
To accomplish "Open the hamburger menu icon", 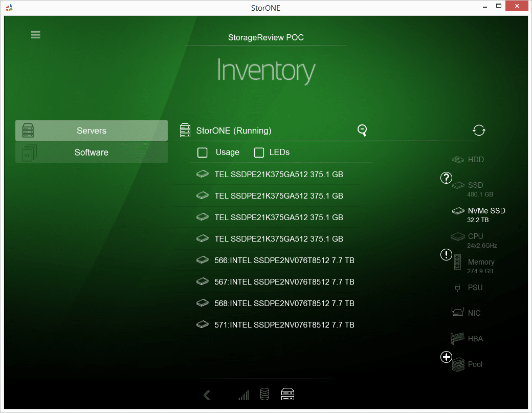I will coord(36,35).
